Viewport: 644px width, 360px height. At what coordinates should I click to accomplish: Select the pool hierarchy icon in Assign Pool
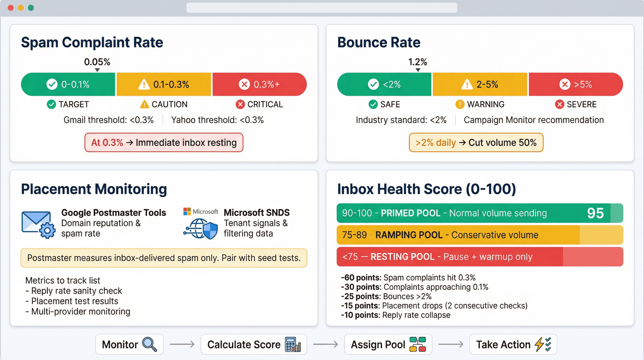(x=418, y=344)
